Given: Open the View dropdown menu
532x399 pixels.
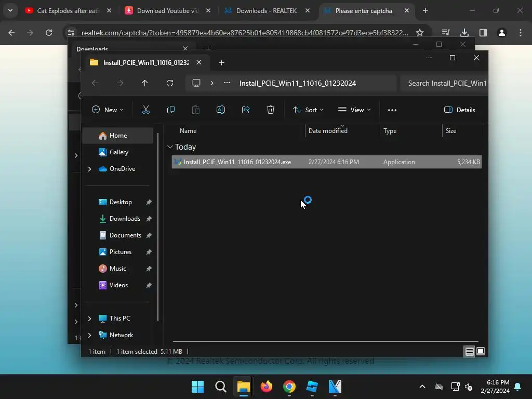Looking at the screenshot, I should coord(354,110).
